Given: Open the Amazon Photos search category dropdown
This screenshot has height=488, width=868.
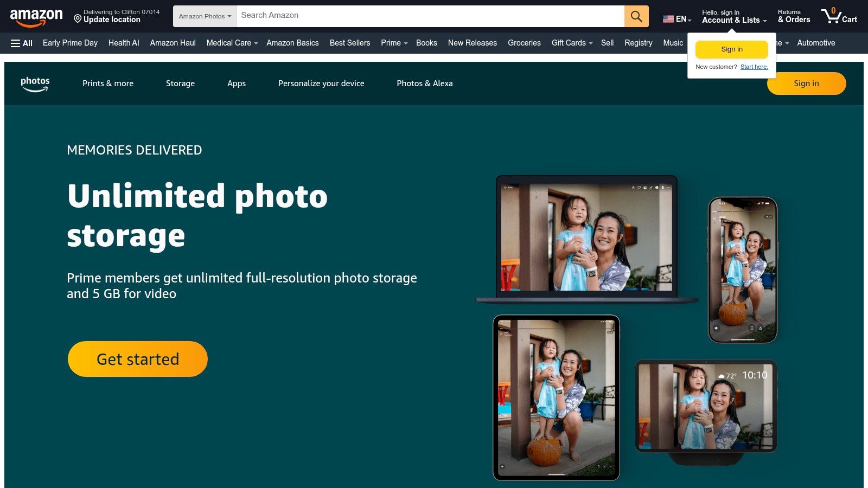Looking at the screenshot, I should pyautogui.click(x=205, y=16).
